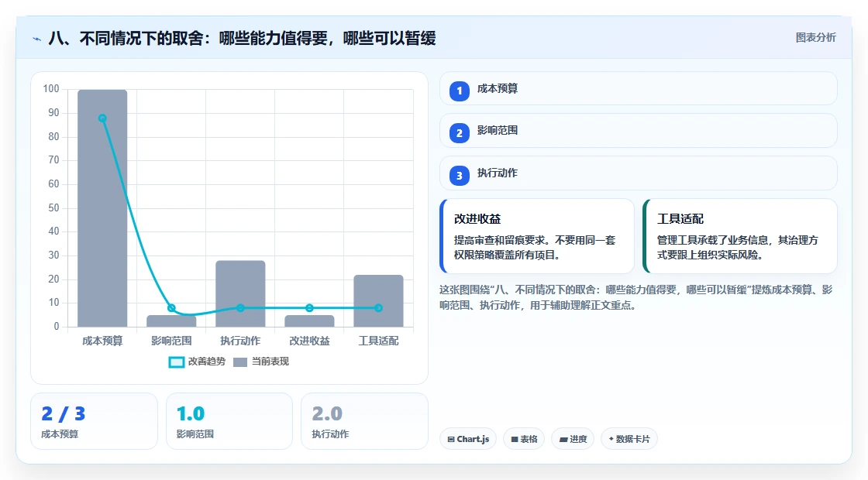Click the lightning icon beside section title
This screenshot has height=480, width=868.
point(37,39)
